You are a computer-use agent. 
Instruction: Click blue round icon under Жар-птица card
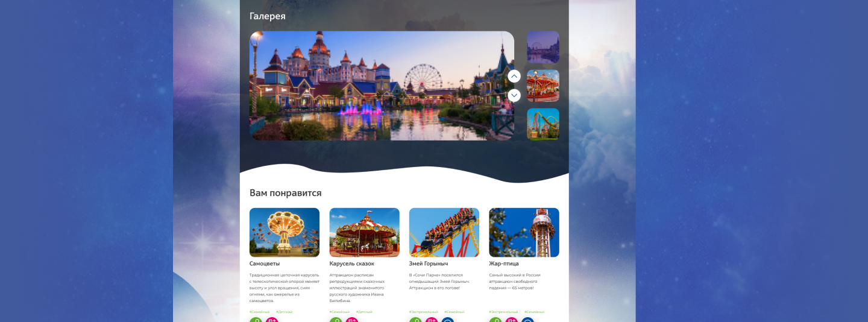coord(527,320)
